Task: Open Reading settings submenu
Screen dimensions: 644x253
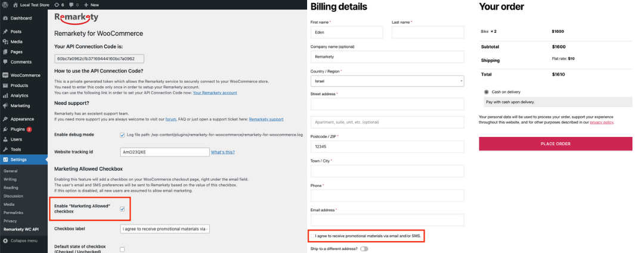Action: [x=11, y=188]
